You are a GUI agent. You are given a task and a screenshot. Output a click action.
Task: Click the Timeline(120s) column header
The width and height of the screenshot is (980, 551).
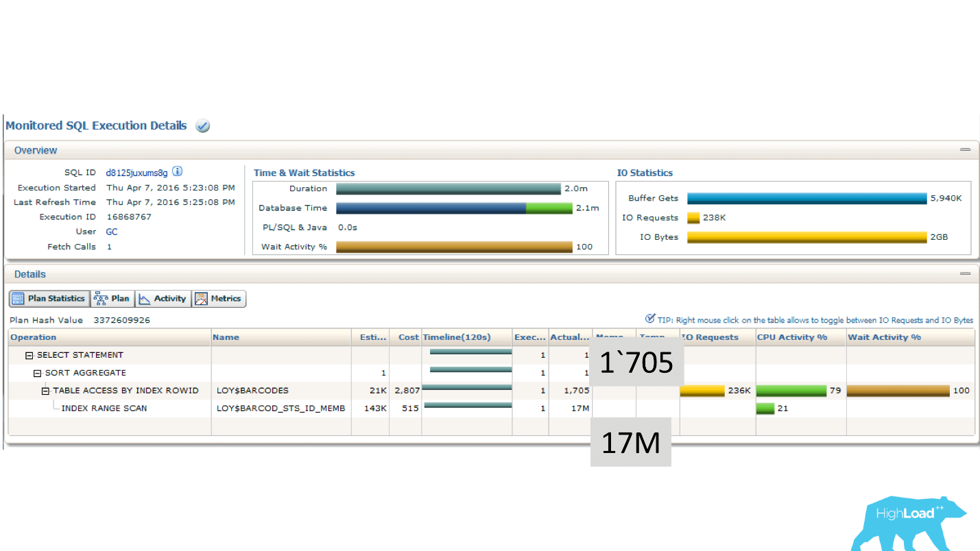tap(466, 337)
